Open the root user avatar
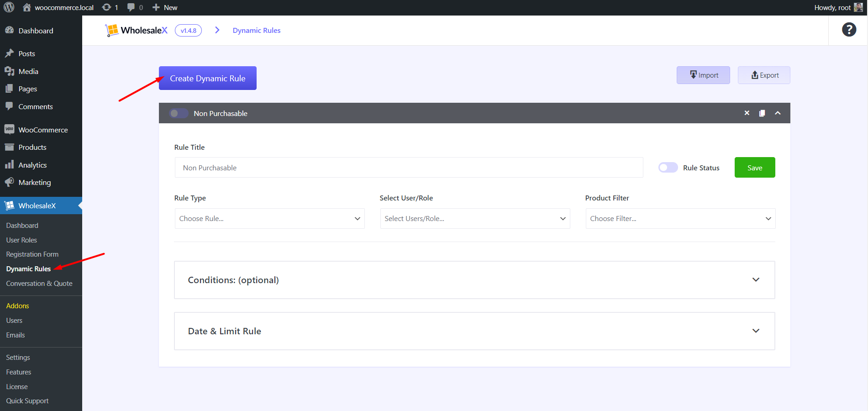This screenshot has height=411, width=868. coord(858,7)
